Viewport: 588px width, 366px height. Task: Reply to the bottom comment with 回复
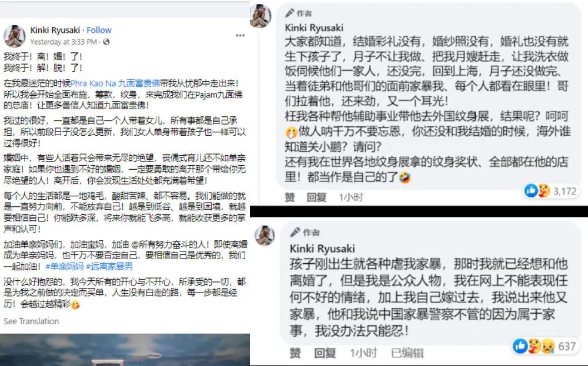[325, 353]
